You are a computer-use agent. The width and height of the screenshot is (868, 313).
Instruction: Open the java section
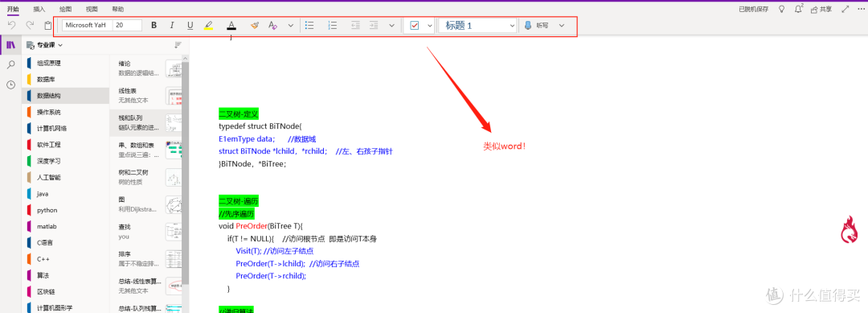pos(65,194)
